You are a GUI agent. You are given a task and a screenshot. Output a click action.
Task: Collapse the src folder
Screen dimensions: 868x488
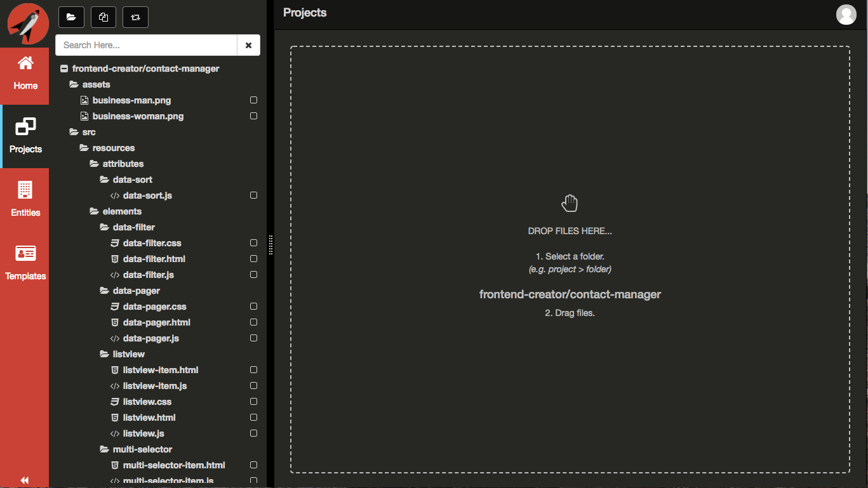point(74,132)
